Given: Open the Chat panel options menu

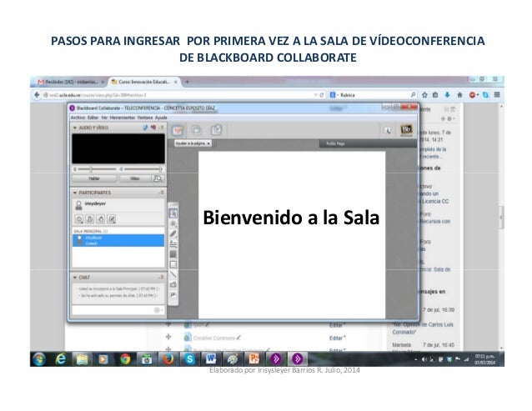Looking at the screenshot, I should point(161,278).
